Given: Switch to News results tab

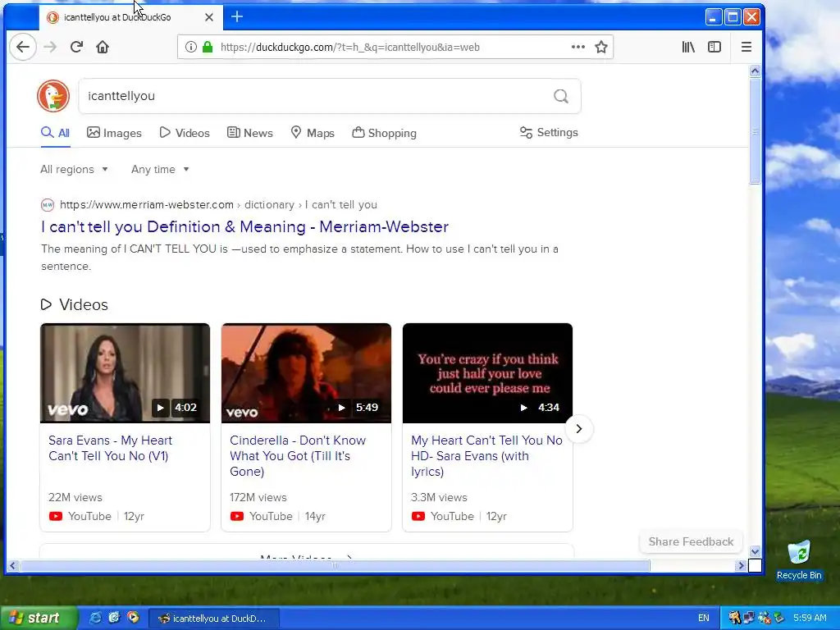Looking at the screenshot, I should pyautogui.click(x=249, y=133).
